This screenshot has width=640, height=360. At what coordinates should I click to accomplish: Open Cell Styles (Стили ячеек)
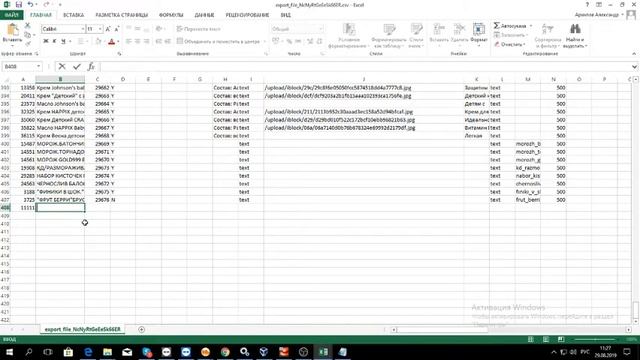point(416,36)
